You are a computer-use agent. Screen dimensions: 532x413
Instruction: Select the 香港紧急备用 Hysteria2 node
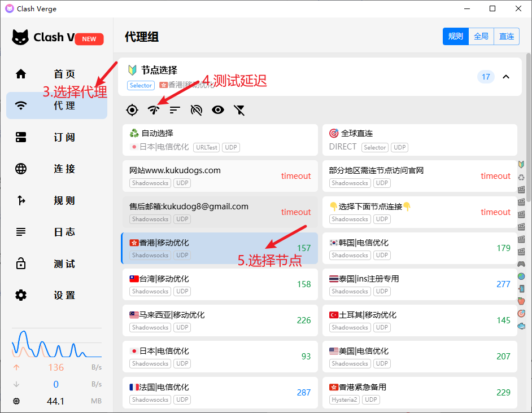click(420, 393)
